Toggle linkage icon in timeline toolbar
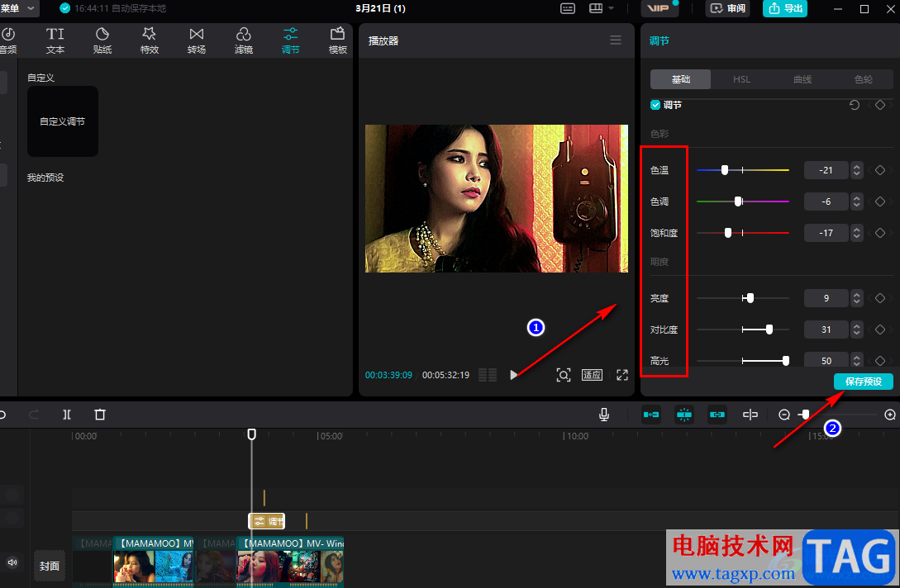This screenshot has height=588, width=900. point(717,415)
